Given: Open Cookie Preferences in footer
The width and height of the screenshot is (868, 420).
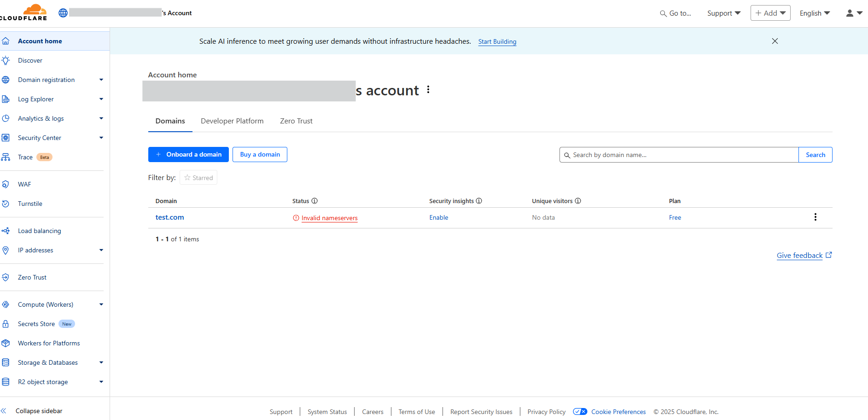Looking at the screenshot, I should coord(618,412).
